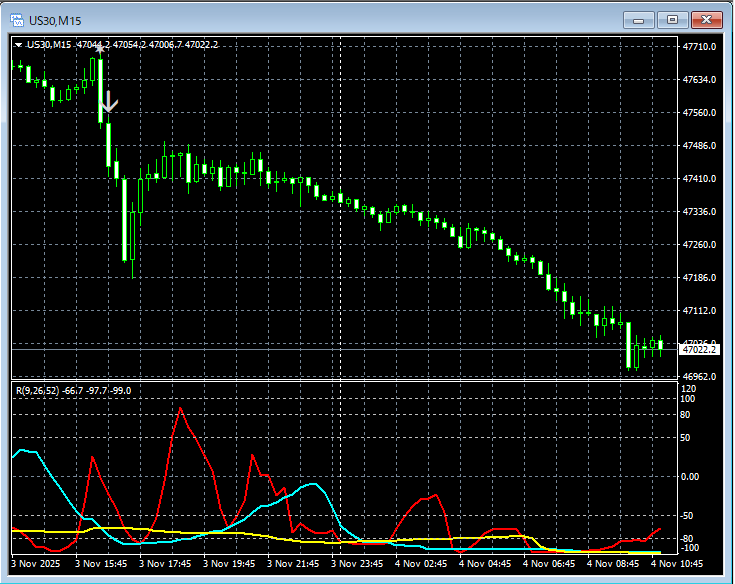The width and height of the screenshot is (735, 584).
Task: Click the -100 level on indicator scale
Action: coord(690,549)
